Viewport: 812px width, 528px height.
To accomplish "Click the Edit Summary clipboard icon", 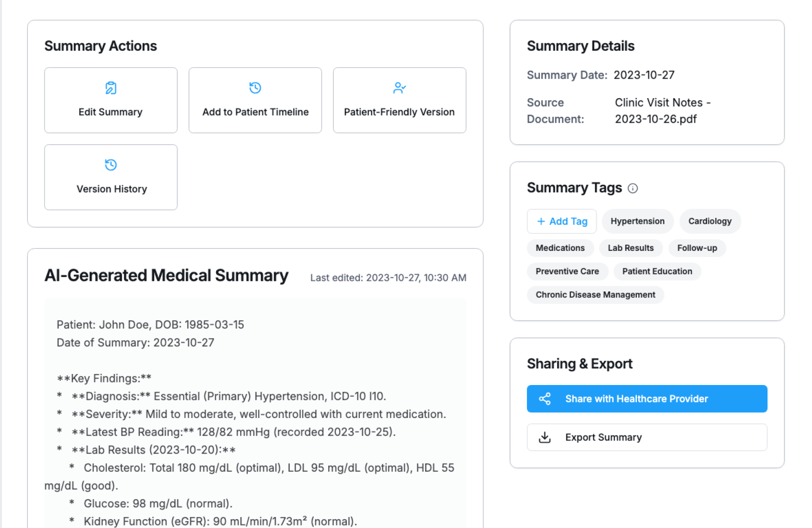I will [x=111, y=88].
